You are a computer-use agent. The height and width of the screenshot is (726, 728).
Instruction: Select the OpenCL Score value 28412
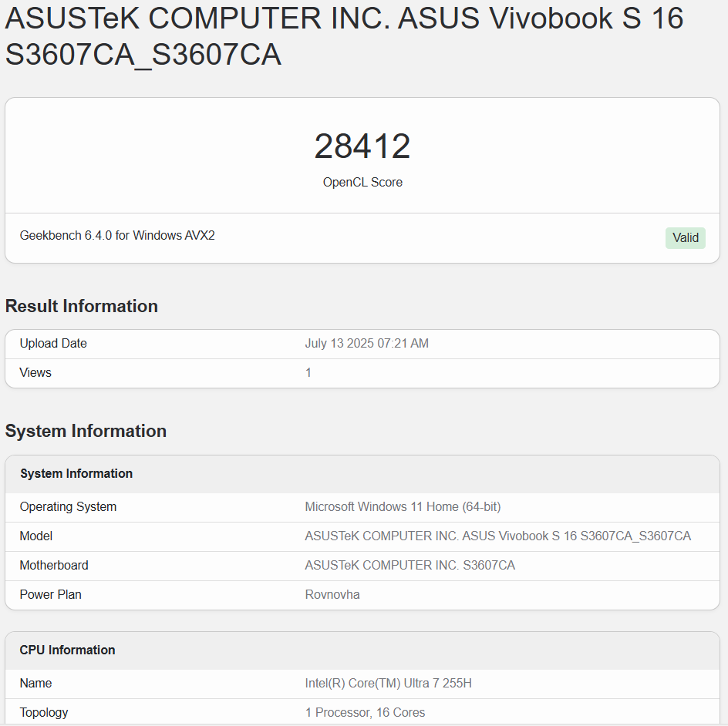(362, 146)
